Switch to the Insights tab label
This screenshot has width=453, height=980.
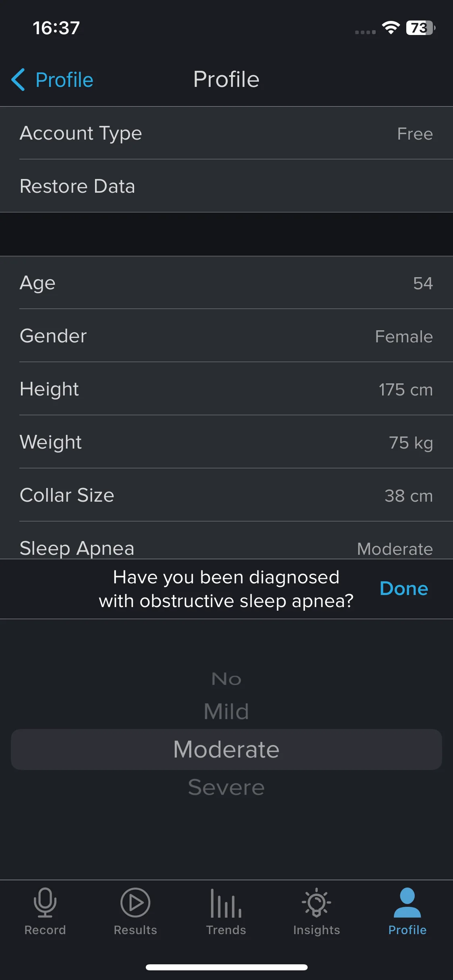[316, 930]
